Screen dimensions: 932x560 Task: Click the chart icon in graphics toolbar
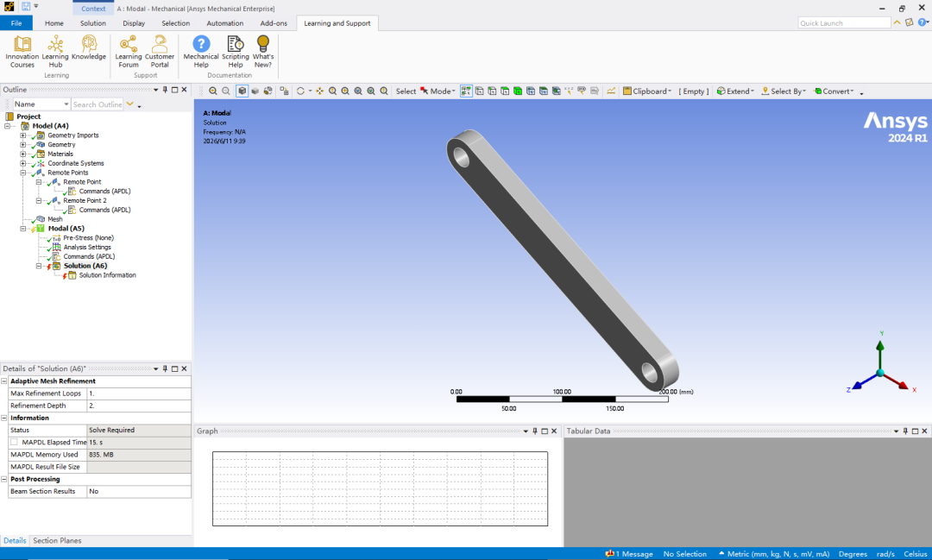(610, 91)
